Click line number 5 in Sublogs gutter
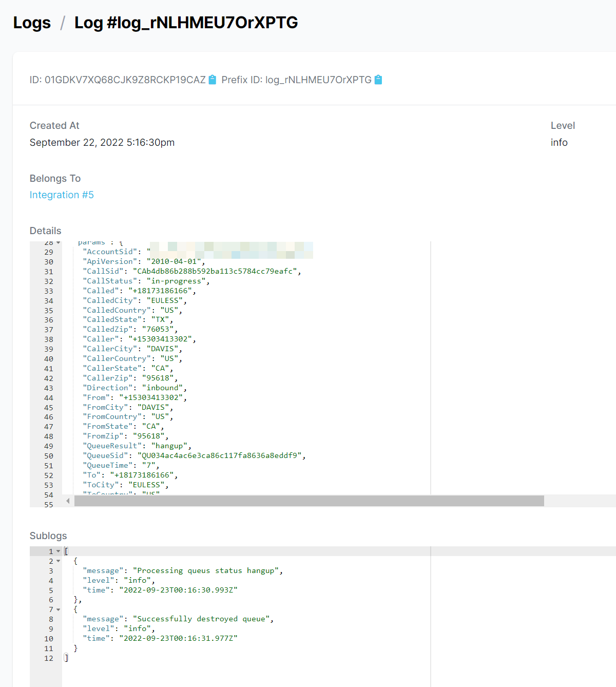The image size is (616, 687). pos(51,590)
